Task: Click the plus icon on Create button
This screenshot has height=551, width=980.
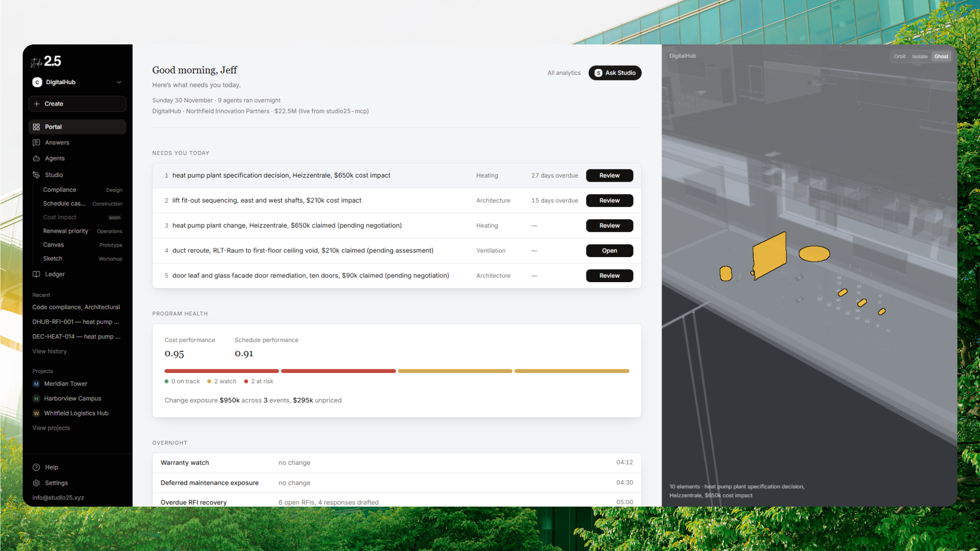Action: click(x=37, y=104)
